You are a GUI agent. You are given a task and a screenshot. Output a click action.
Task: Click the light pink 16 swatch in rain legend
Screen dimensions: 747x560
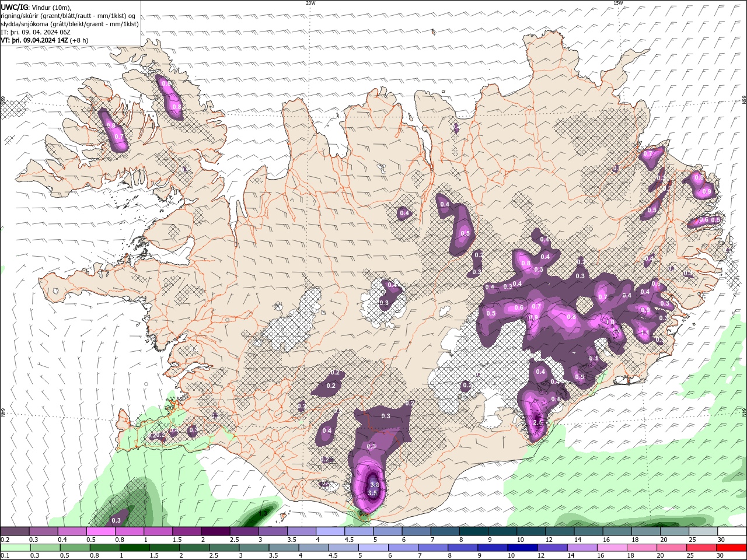point(612,548)
